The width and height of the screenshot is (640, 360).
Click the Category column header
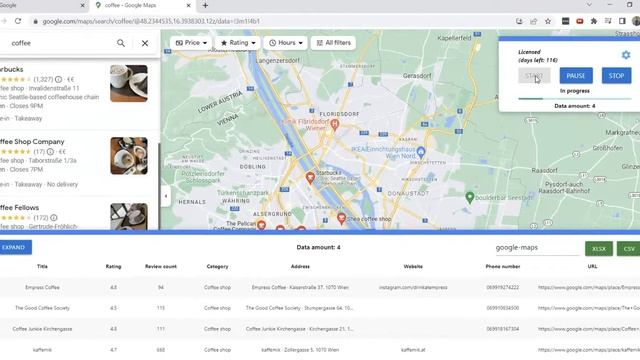[x=217, y=267]
